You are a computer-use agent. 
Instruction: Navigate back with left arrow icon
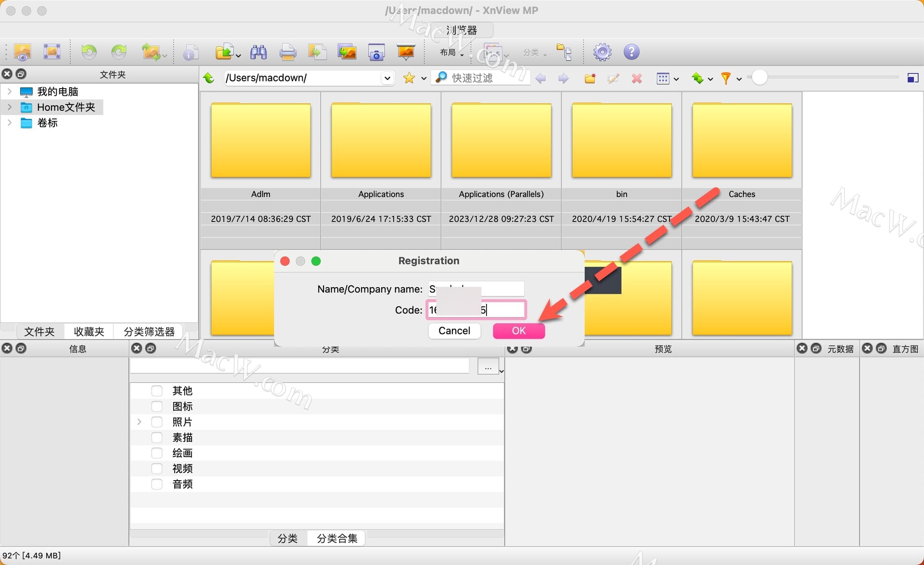(x=540, y=78)
